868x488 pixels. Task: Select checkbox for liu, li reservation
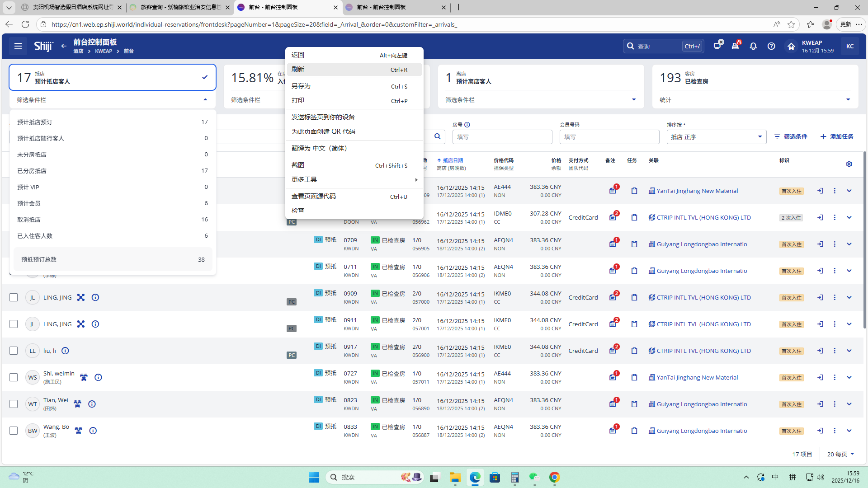click(x=14, y=351)
